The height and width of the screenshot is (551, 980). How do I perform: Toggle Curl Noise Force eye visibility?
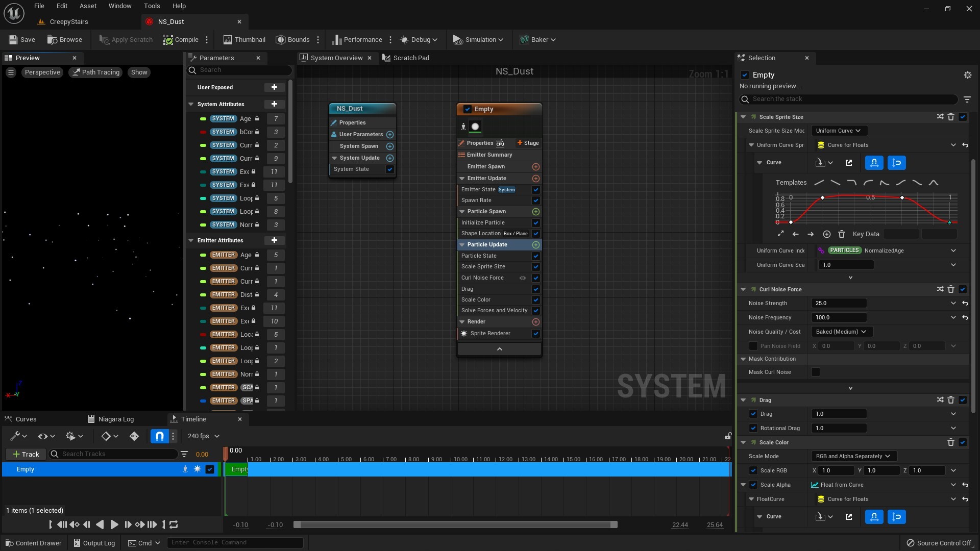(523, 278)
